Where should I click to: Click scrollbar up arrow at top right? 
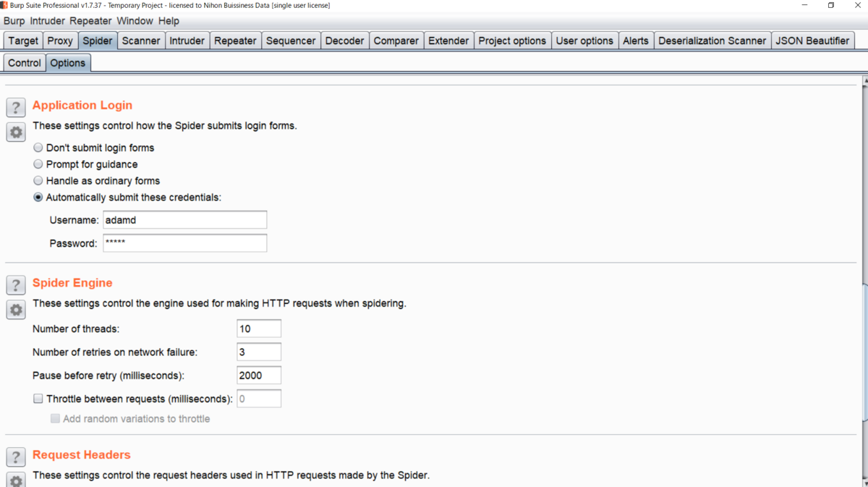coord(864,80)
